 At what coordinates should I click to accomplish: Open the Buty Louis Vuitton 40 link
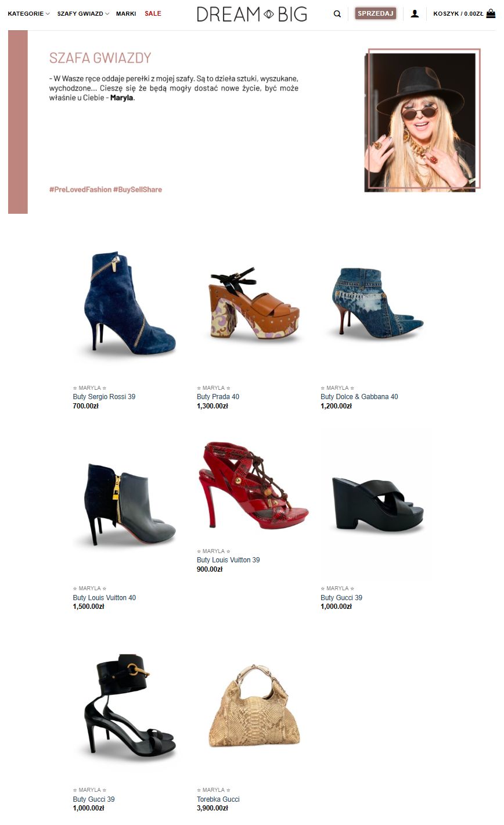tap(105, 598)
